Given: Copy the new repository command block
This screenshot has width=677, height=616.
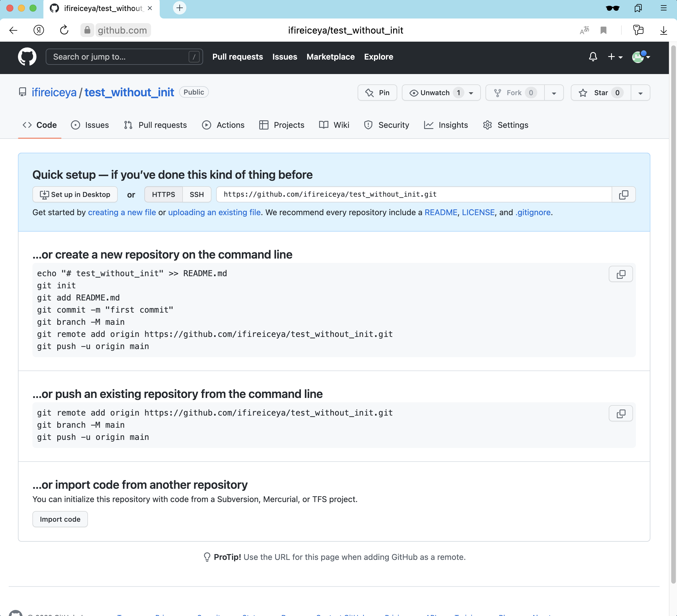Looking at the screenshot, I should 621,274.
